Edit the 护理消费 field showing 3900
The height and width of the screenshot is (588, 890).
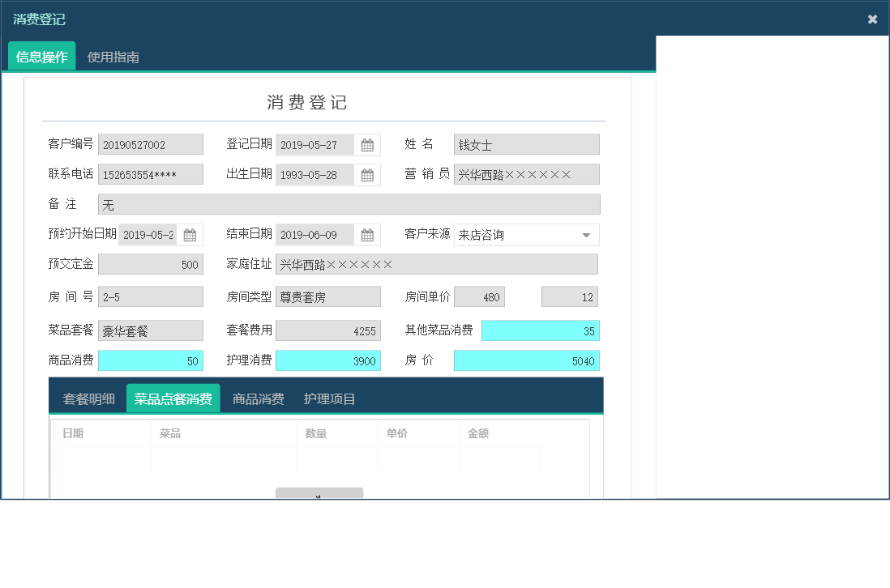[327, 360]
